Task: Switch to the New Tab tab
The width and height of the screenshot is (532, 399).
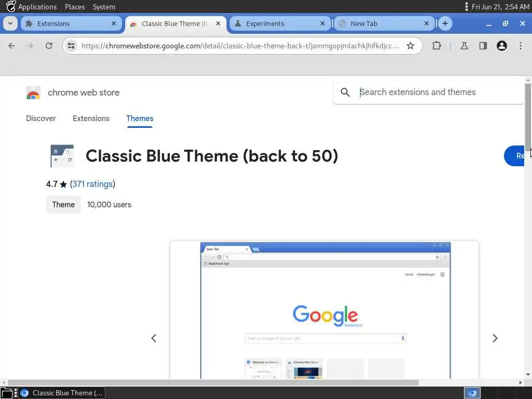Action: (379, 23)
